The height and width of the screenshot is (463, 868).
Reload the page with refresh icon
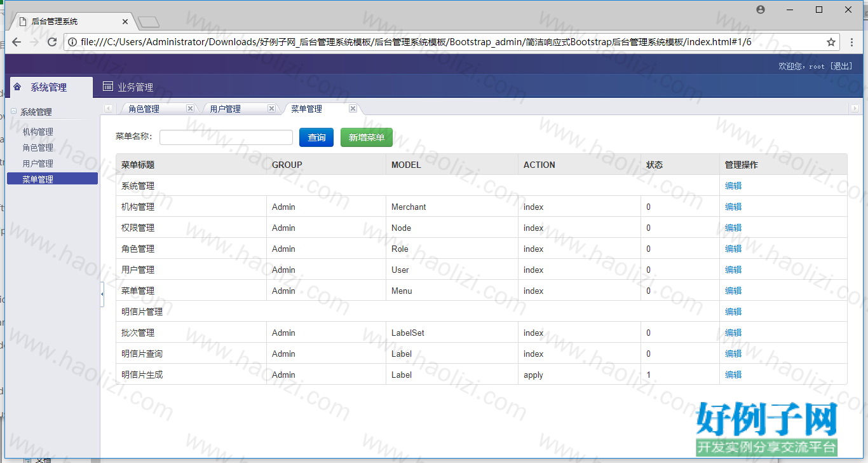pyautogui.click(x=53, y=42)
